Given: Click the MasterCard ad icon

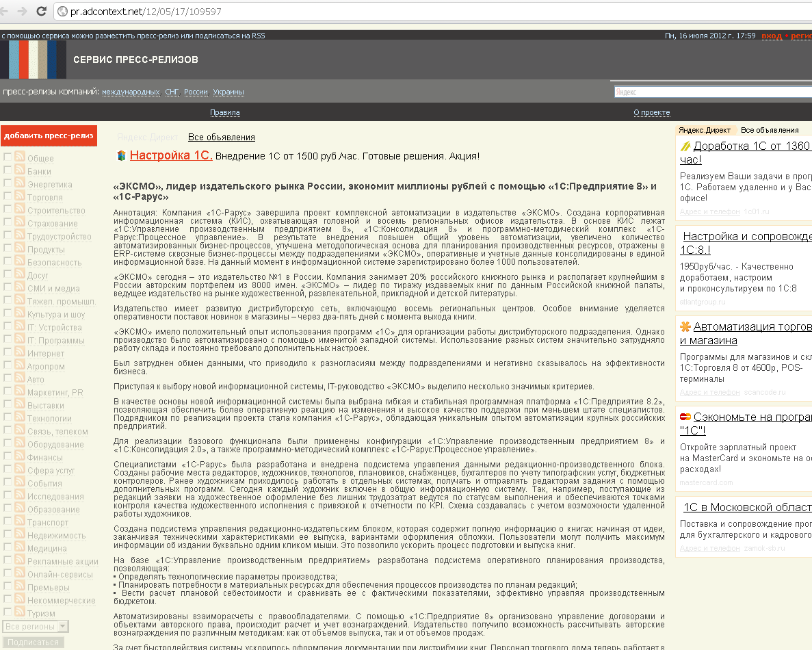Looking at the screenshot, I should point(685,417).
